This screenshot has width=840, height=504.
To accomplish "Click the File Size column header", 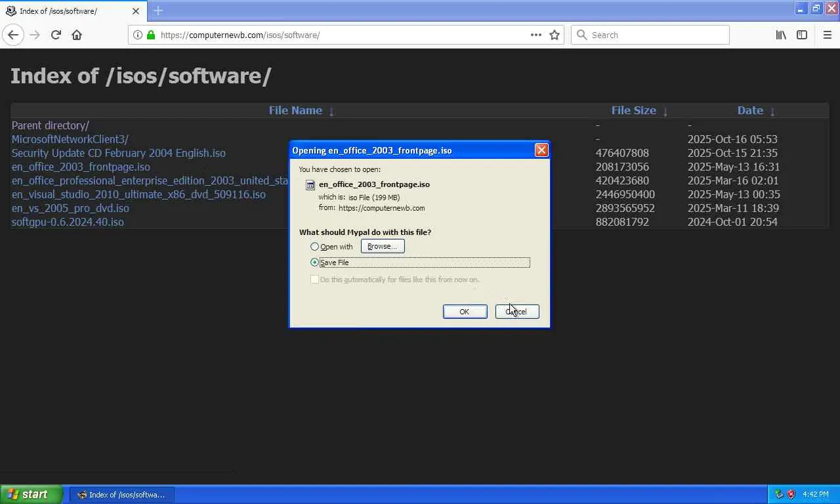I will [x=634, y=110].
